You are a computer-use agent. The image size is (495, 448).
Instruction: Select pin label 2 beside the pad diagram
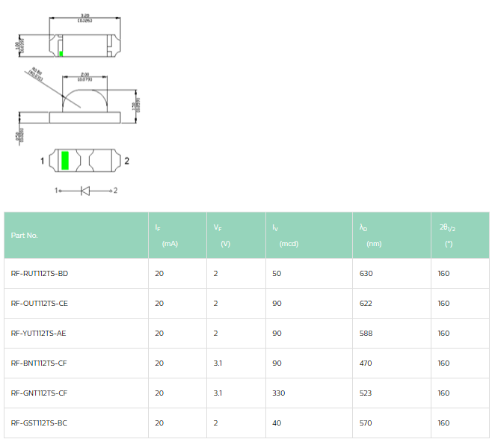coord(126,161)
